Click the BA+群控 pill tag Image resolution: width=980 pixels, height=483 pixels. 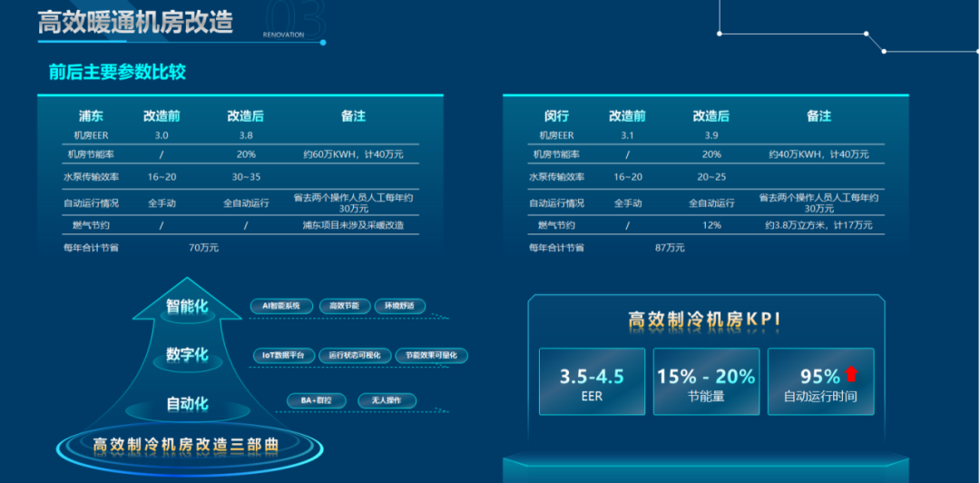click(x=317, y=401)
